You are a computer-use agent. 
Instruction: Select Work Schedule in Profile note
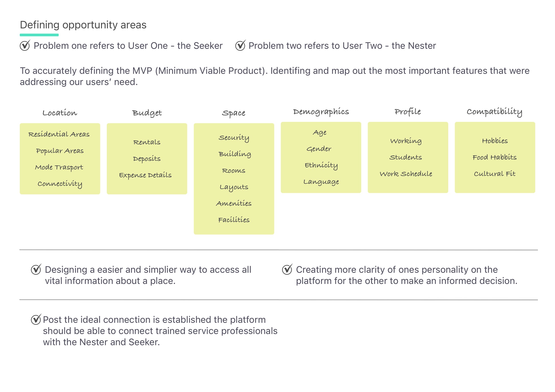[x=406, y=174]
